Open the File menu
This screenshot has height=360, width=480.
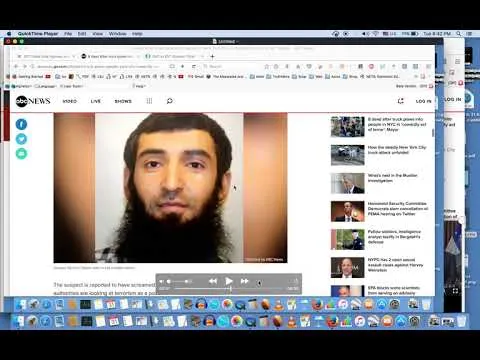point(68,34)
